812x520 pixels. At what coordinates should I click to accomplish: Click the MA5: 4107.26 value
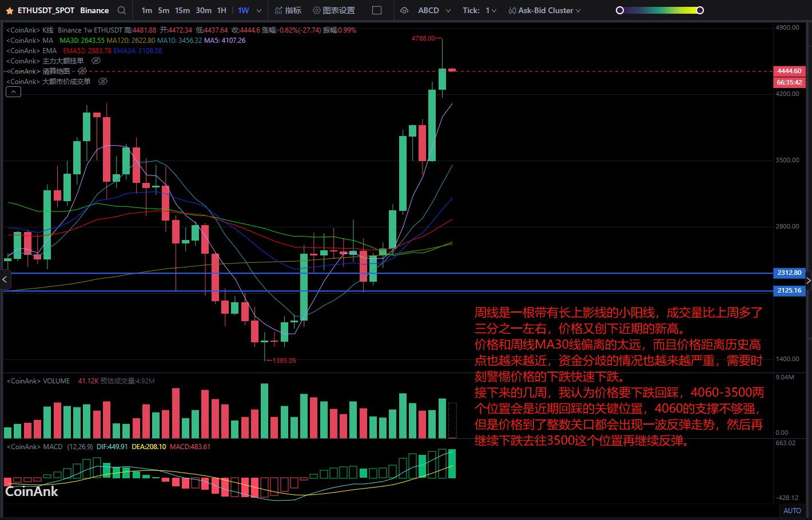225,40
